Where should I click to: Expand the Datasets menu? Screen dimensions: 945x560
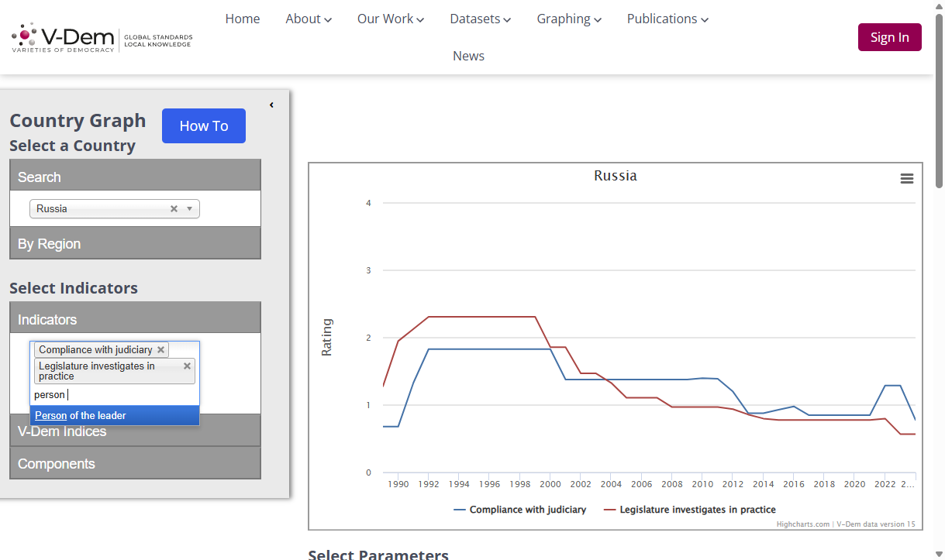[x=481, y=19]
